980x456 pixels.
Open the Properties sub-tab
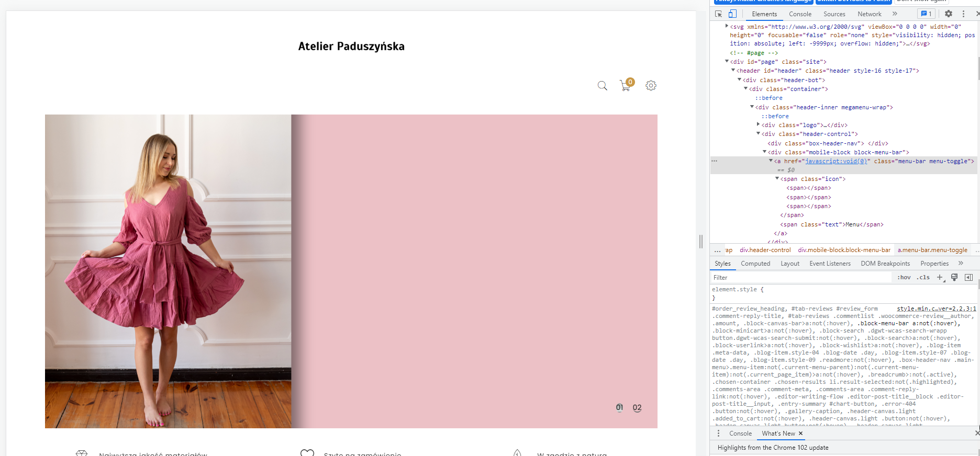(x=934, y=264)
